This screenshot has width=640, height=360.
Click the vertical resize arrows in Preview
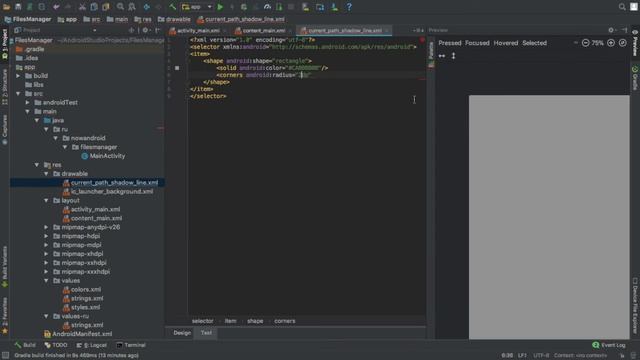point(453,56)
